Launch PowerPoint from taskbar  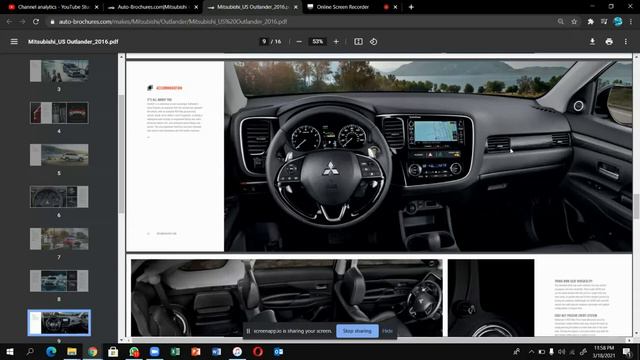click(x=196, y=351)
